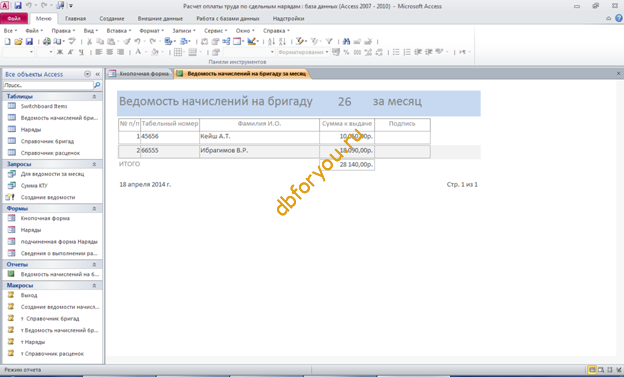
Task: Click the Find binoculars icon
Action: coord(346,41)
